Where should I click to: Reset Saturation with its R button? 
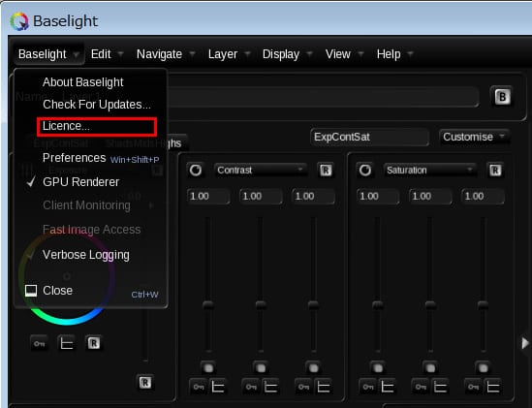pyautogui.click(x=495, y=170)
